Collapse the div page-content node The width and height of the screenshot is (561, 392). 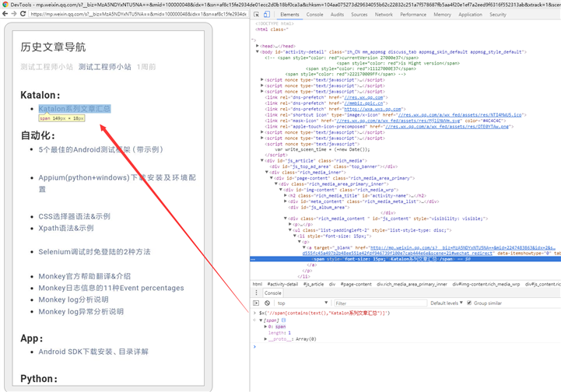coord(272,178)
